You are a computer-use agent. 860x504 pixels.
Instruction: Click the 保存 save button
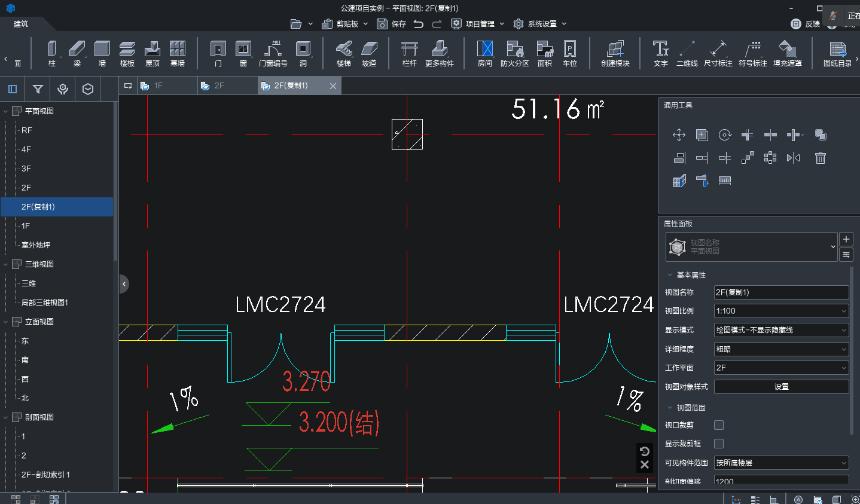coord(392,24)
